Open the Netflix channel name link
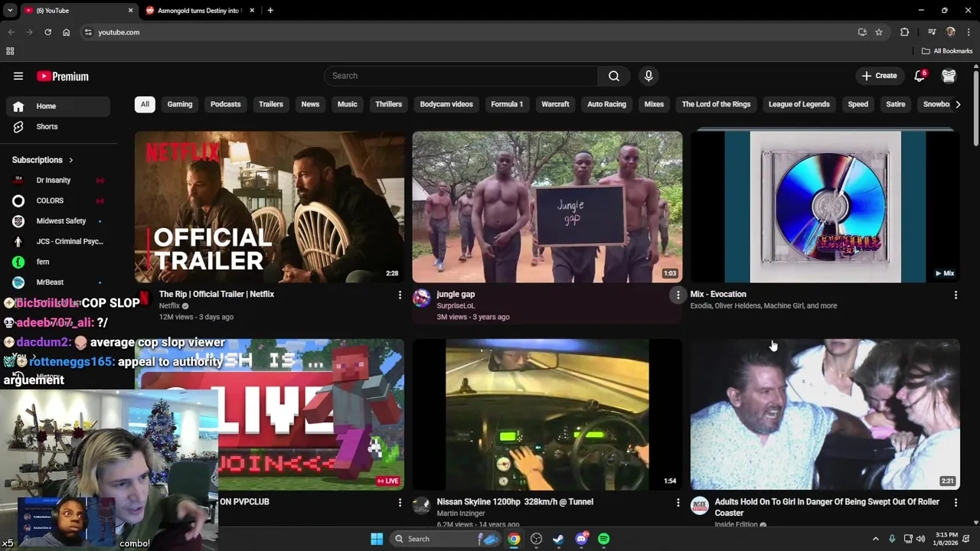Image resolution: width=980 pixels, height=551 pixels. click(x=169, y=305)
